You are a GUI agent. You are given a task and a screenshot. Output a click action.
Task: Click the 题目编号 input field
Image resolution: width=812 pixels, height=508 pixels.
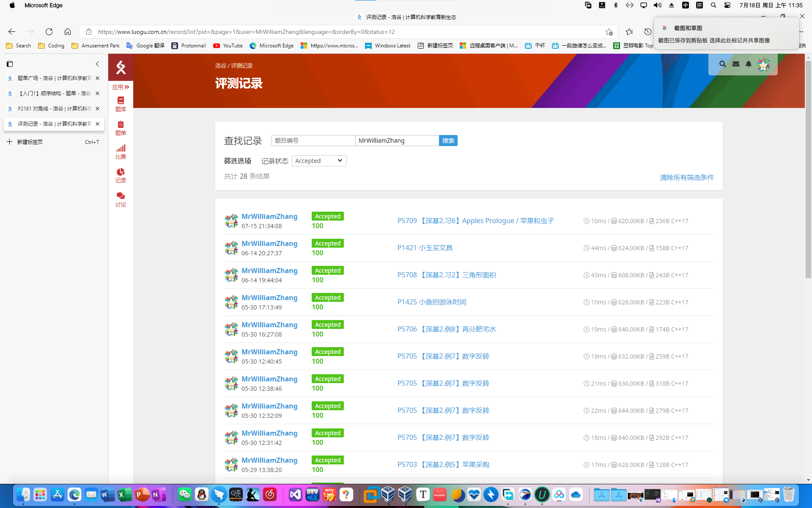(313, 141)
